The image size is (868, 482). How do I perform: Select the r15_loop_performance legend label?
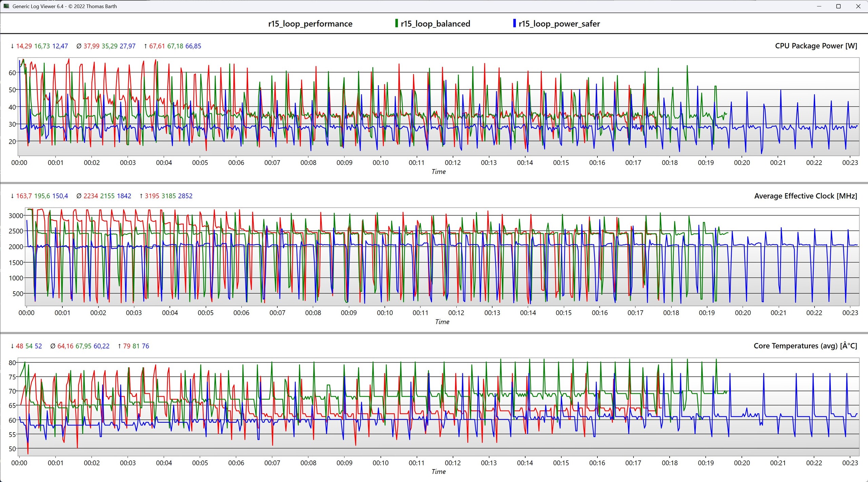tap(310, 24)
